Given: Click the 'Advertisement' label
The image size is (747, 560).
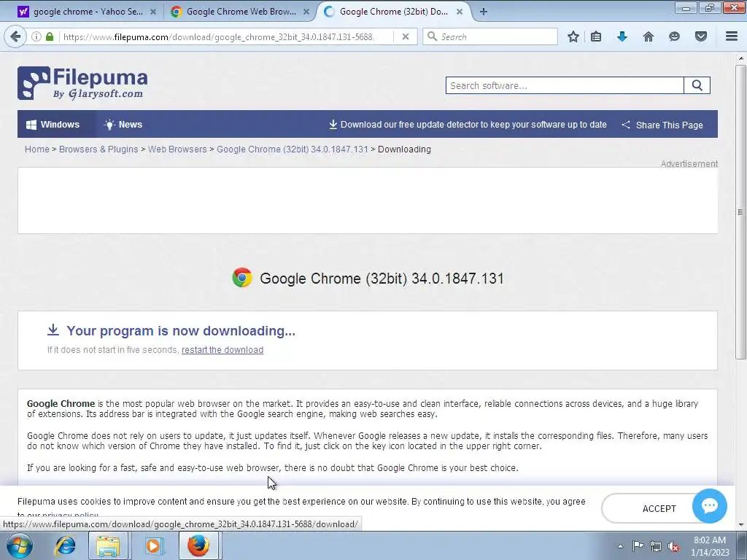Looking at the screenshot, I should coord(689,163).
